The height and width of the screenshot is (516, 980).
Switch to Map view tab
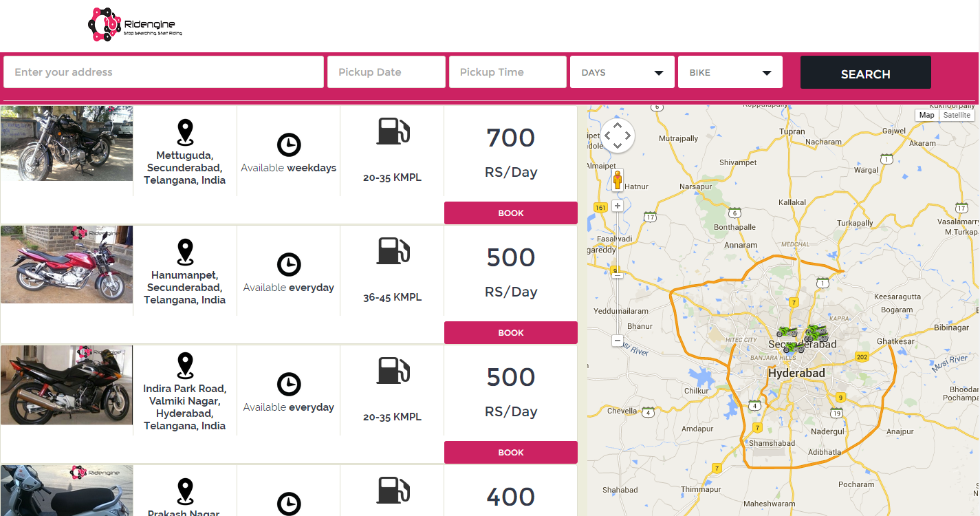tap(926, 115)
